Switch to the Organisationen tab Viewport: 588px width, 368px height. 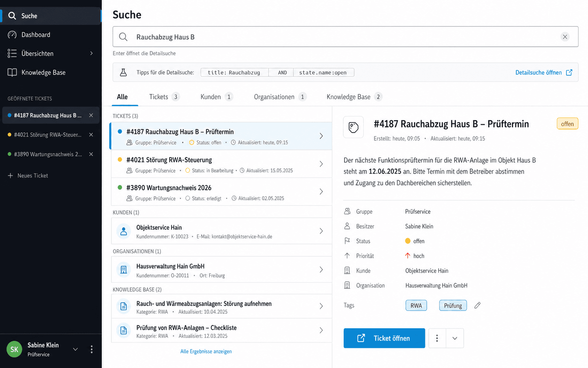[280, 97]
